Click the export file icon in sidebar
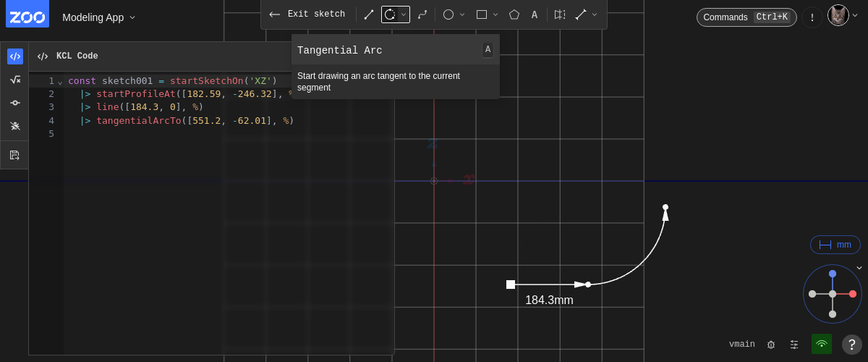The height and width of the screenshot is (362, 868). tap(15, 155)
